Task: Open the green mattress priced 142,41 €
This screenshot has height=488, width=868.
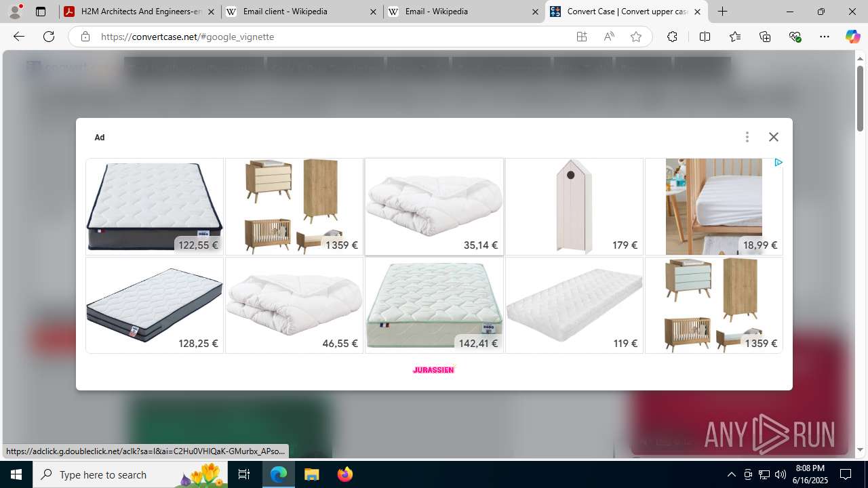Action: tap(434, 305)
